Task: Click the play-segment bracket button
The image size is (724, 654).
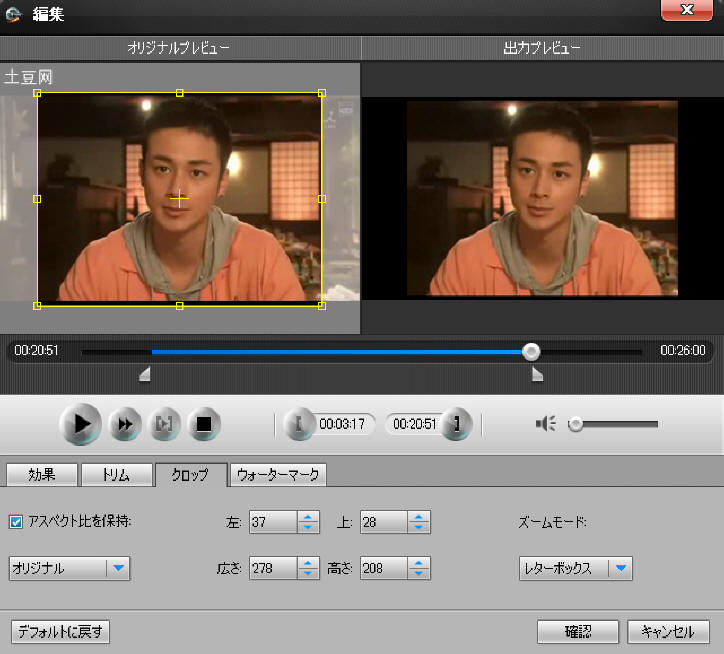Action: [x=164, y=424]
